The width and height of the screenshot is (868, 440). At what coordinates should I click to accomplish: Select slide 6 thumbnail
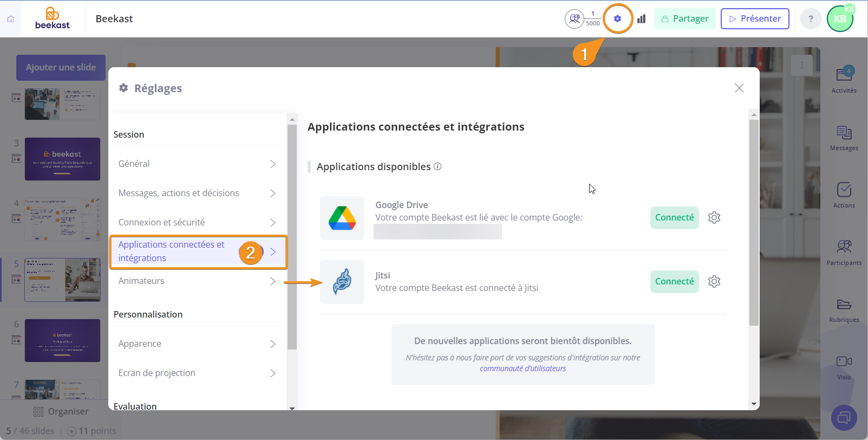coord(62,340)
